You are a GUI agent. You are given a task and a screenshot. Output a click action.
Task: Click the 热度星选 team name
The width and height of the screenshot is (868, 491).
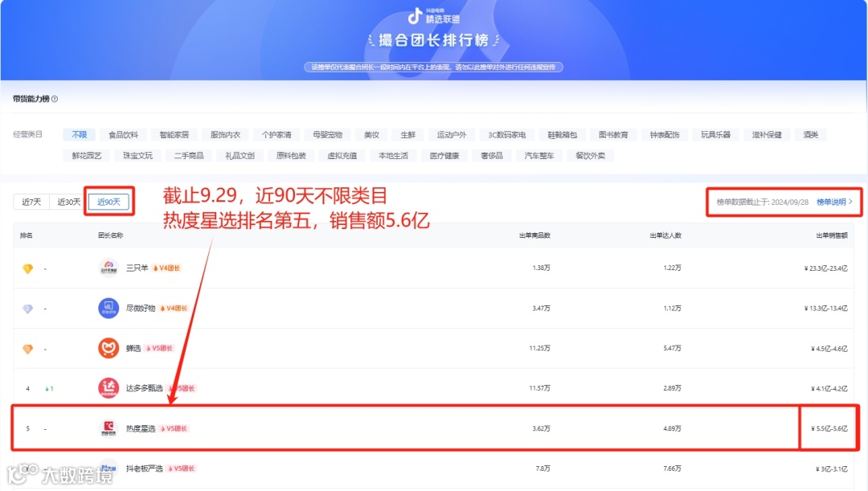(141, 428)
